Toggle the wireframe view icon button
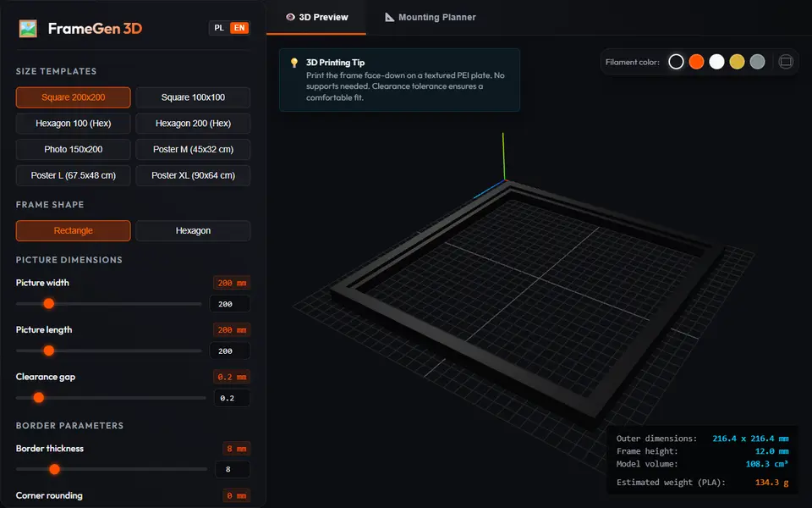 [x=786, y=62]
